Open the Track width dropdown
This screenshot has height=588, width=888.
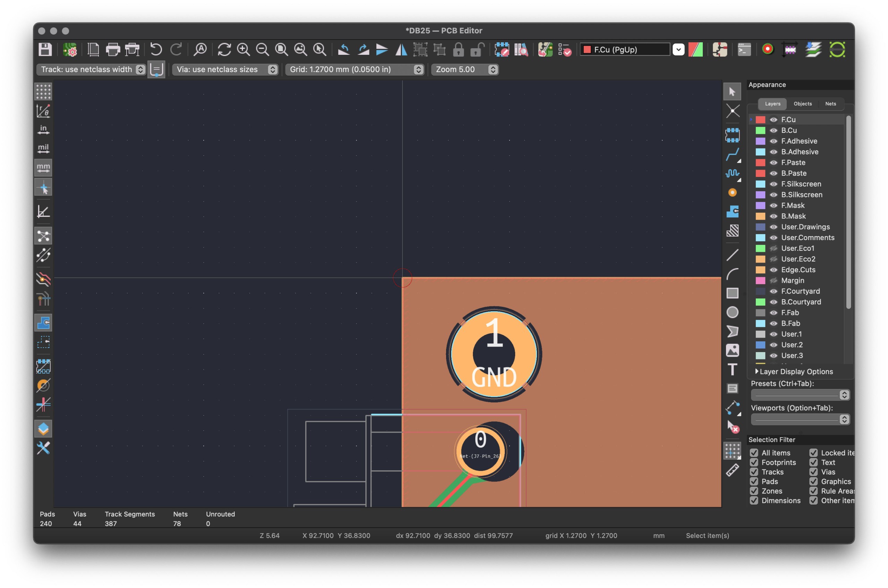click(x=91, y=69)
